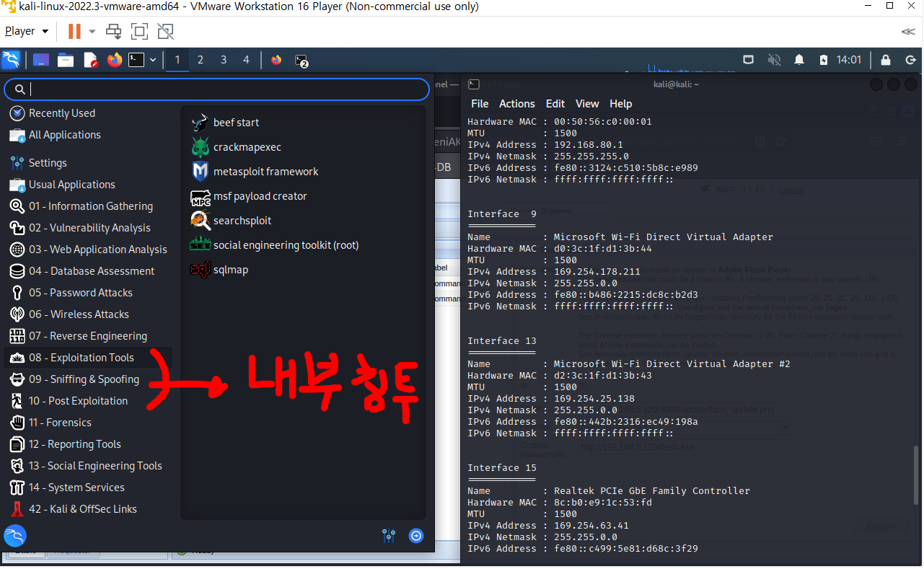
Task: Expand the VM power options arrow
Action: point(92,31)
